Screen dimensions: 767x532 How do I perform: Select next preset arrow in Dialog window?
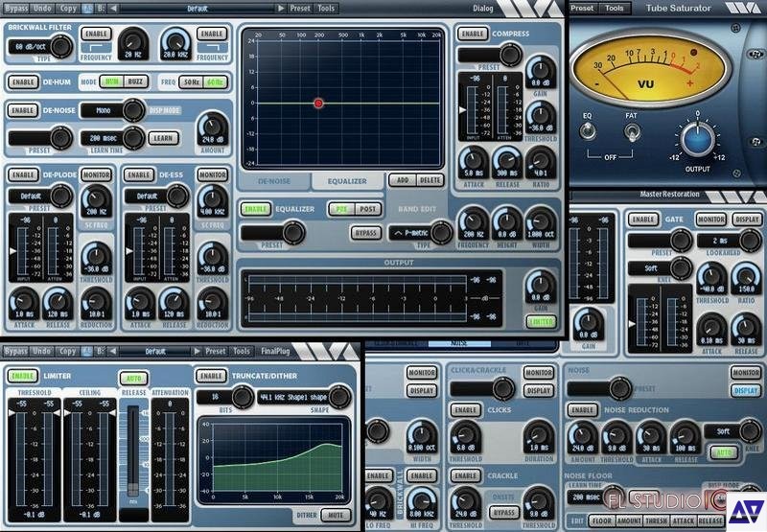[x=281, y=9]
